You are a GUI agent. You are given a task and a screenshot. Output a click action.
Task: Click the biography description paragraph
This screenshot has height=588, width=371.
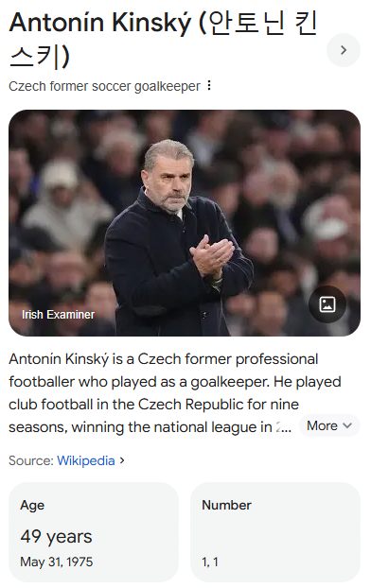click(x=174, y=393)
